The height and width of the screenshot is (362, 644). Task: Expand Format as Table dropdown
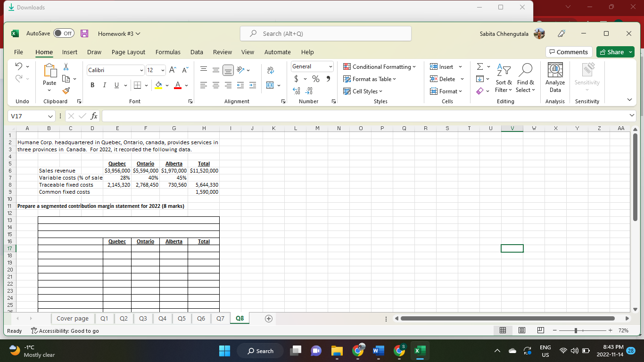tap(370, 79)
